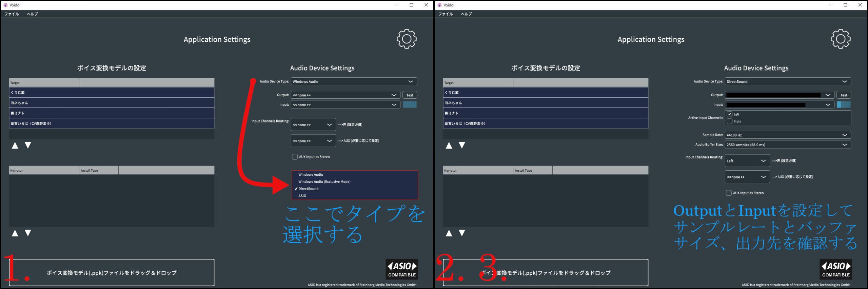868x289 pixels.
Task: Move narrator down in right window's Narrator list
Action: pos(462,233)
